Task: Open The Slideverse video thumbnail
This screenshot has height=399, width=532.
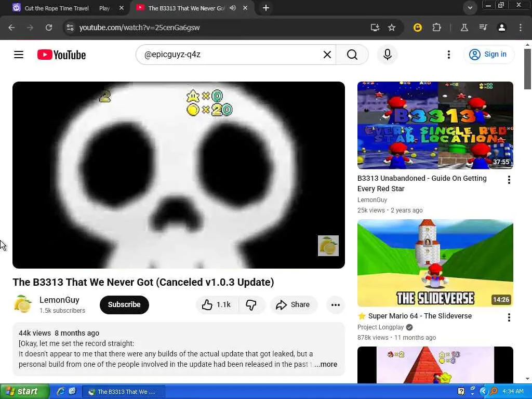Action: [435, 263]
